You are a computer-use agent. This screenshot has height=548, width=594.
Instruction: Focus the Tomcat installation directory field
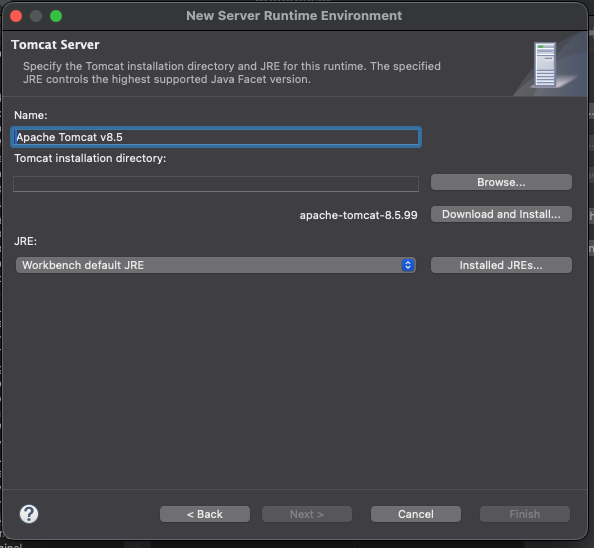point(216,184)
